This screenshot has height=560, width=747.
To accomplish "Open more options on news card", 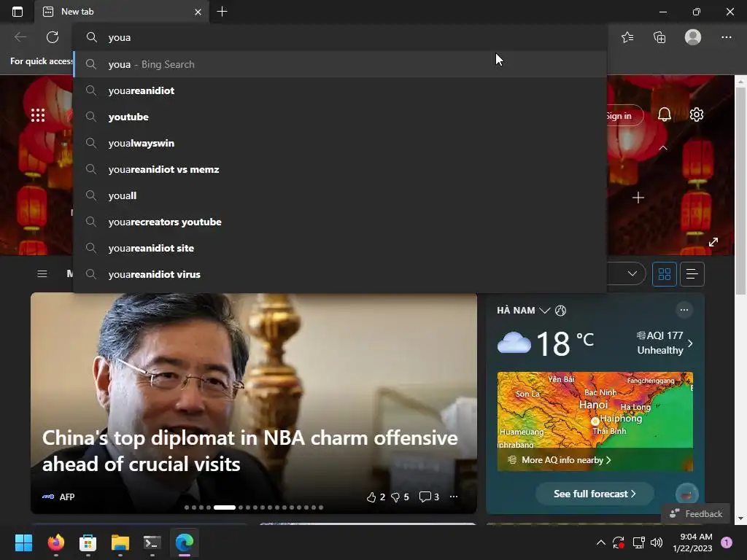I will pos(454,497).
